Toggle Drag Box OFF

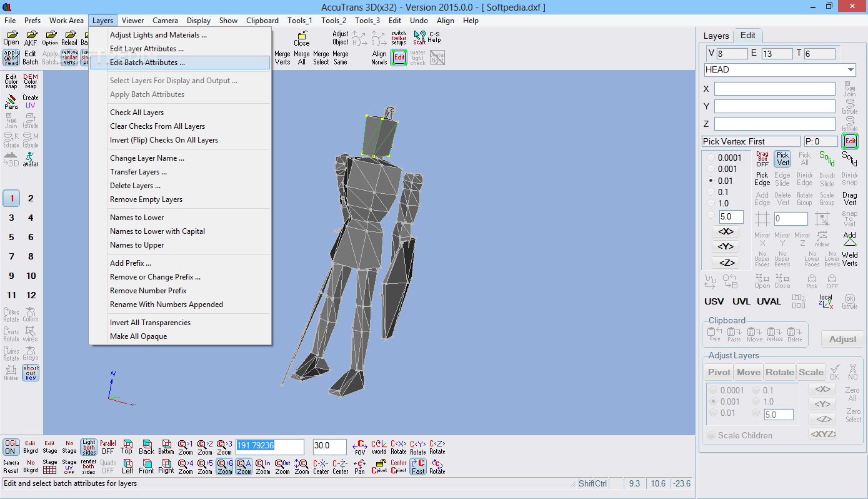[762, 159]
